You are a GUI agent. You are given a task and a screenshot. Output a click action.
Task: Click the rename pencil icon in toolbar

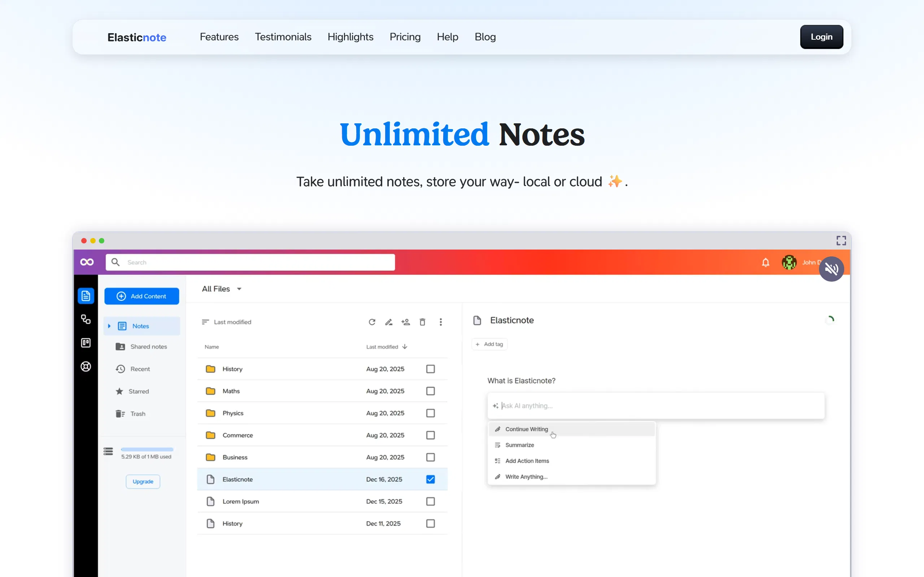389,322
